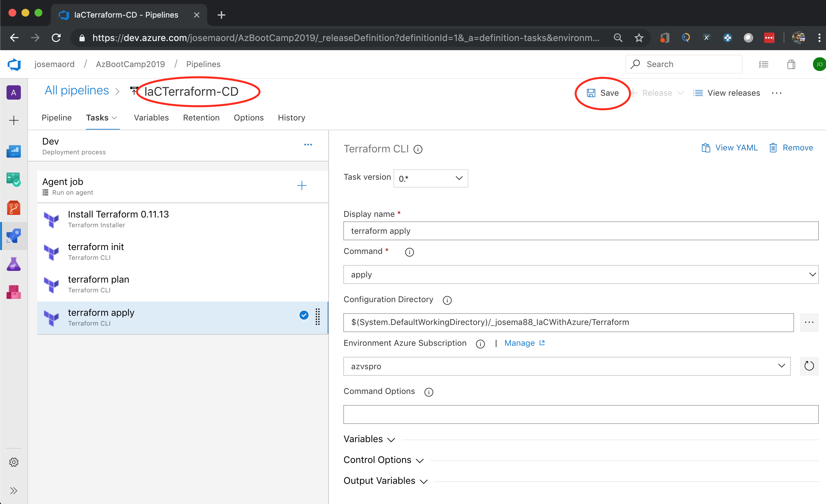Viewport: 826px width, 504px height.
Task: Switch to the Variables tab
Action: (151, 118)
